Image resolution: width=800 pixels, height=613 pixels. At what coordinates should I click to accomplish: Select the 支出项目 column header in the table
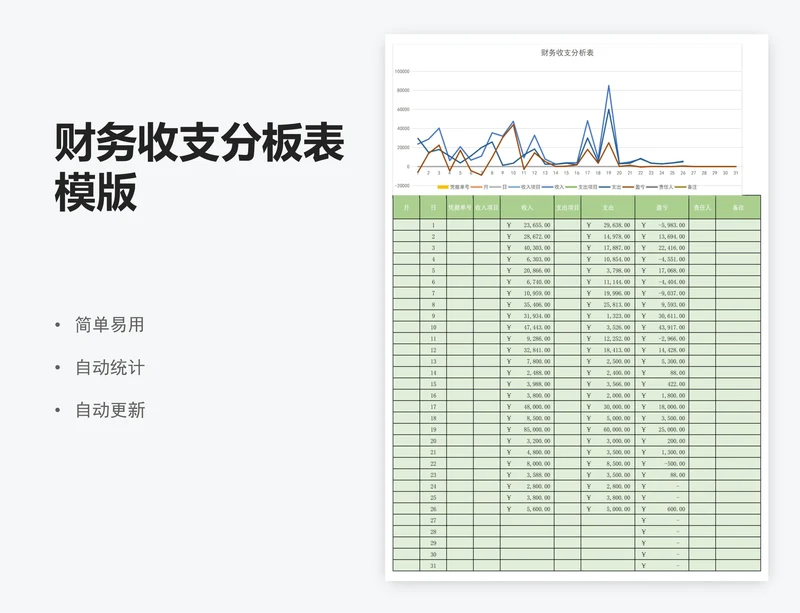(567, 208)
